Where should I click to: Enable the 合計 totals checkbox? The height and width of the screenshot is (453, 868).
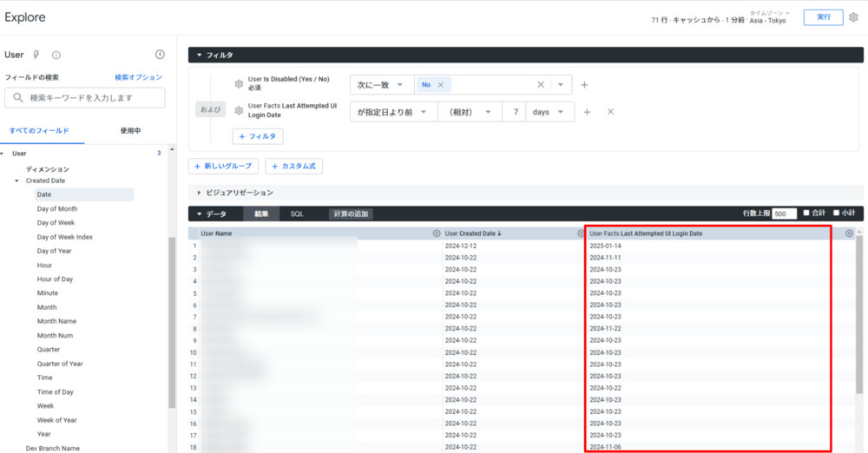(x=806, y=213)
